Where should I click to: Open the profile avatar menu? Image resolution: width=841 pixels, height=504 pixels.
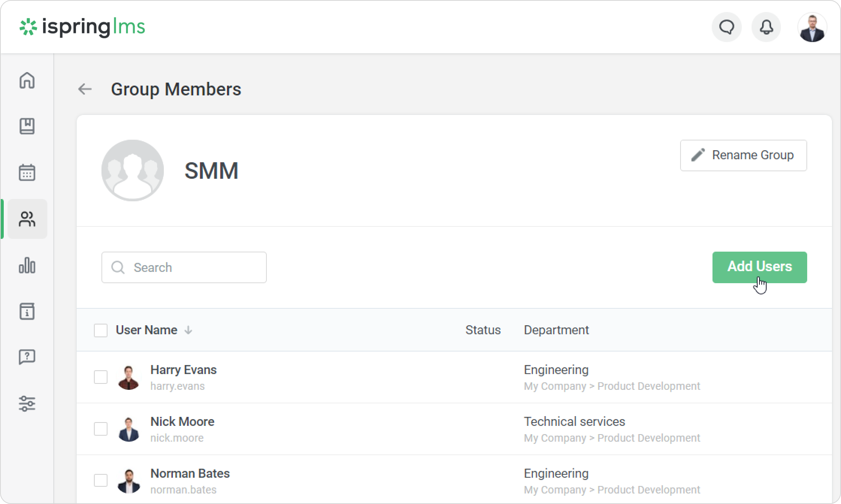(812, 27)
